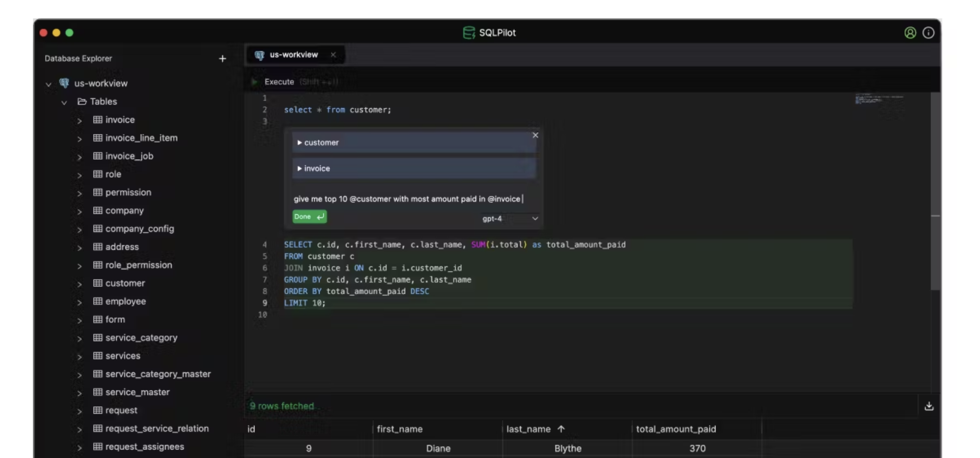Click the code minimap thumbnail

tap(879, 99)
